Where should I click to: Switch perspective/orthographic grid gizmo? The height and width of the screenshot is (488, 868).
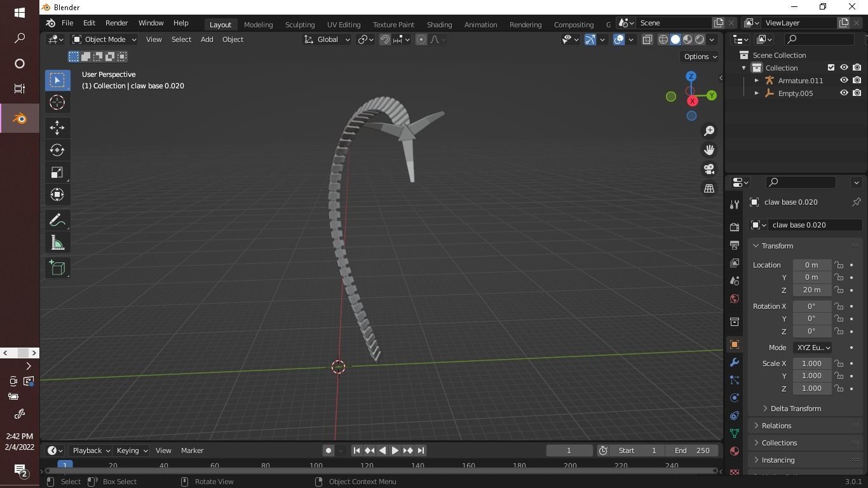[x=709, y=188]
